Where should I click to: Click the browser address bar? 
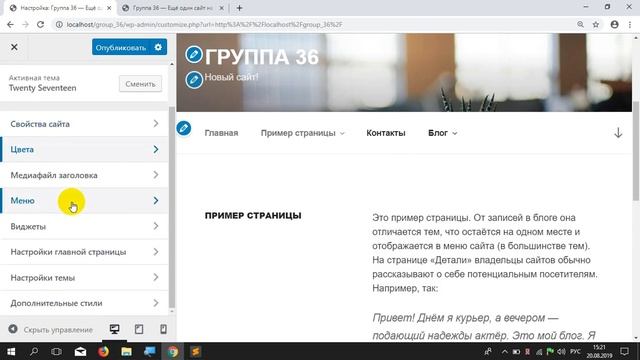coord(314,24)
